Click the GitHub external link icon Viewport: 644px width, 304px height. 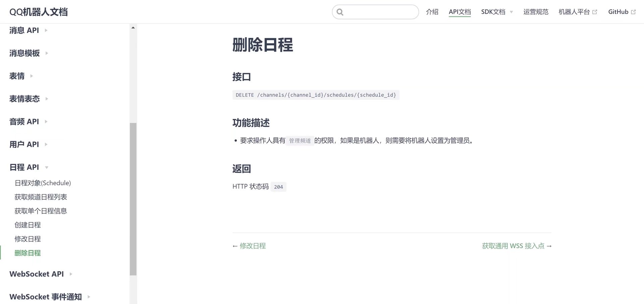633,12
